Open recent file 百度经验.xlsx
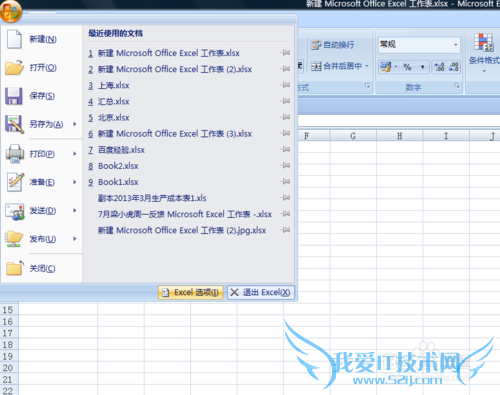The image size is (500, 395). point(121,150)
